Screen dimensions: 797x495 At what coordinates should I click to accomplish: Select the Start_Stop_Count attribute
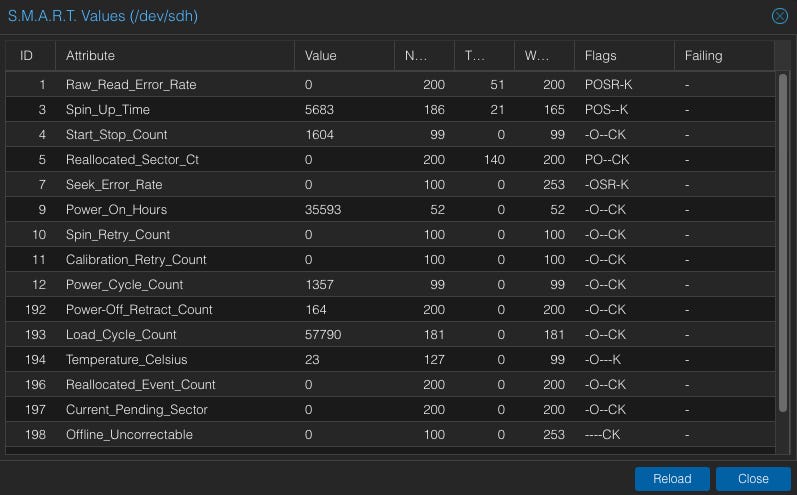116,135
